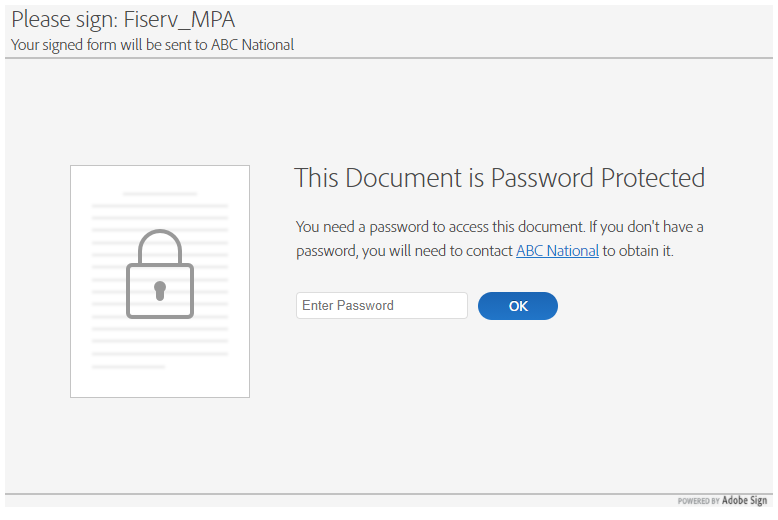The height and width of the screenshot is (520, 778).
Task: Click 'This Document is Password Protected' heading
Action: point(499,178)
